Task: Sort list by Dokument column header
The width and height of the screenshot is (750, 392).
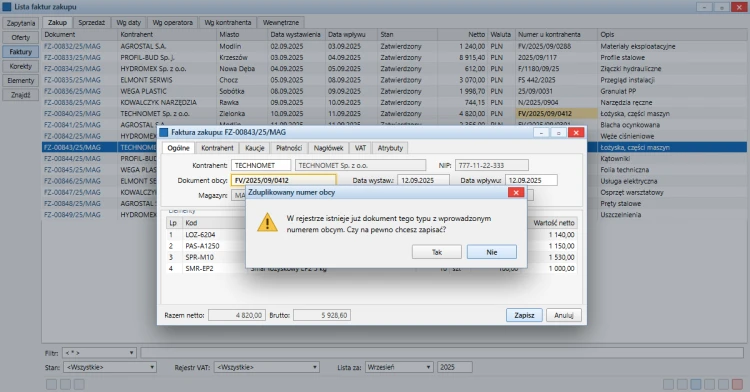Action: 79,34
